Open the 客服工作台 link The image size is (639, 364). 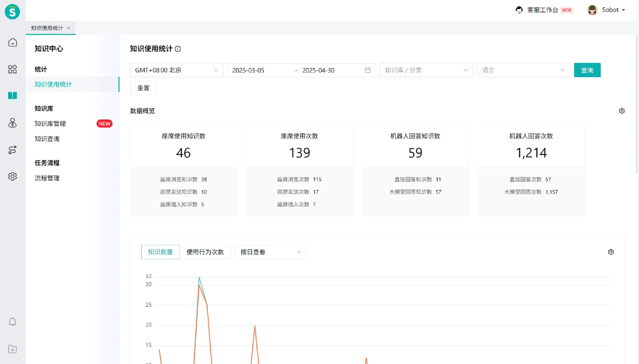[x=542, y=10]
